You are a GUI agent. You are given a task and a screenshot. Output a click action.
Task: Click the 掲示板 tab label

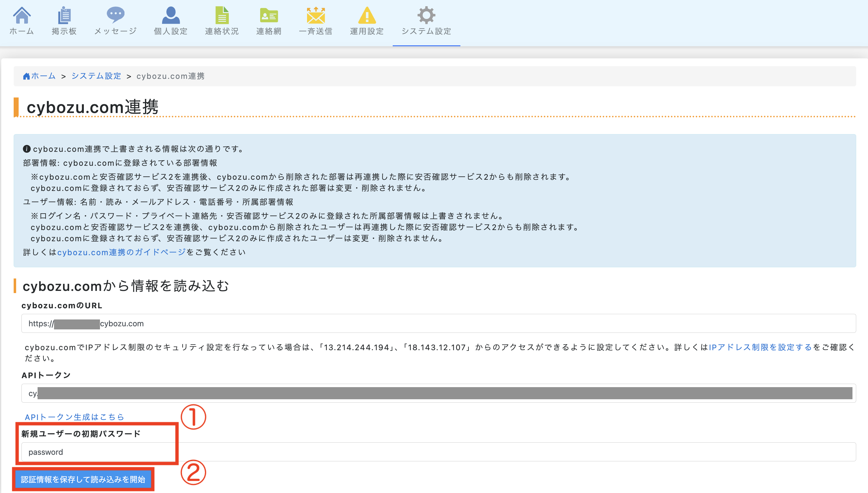(x=64, y=31)
